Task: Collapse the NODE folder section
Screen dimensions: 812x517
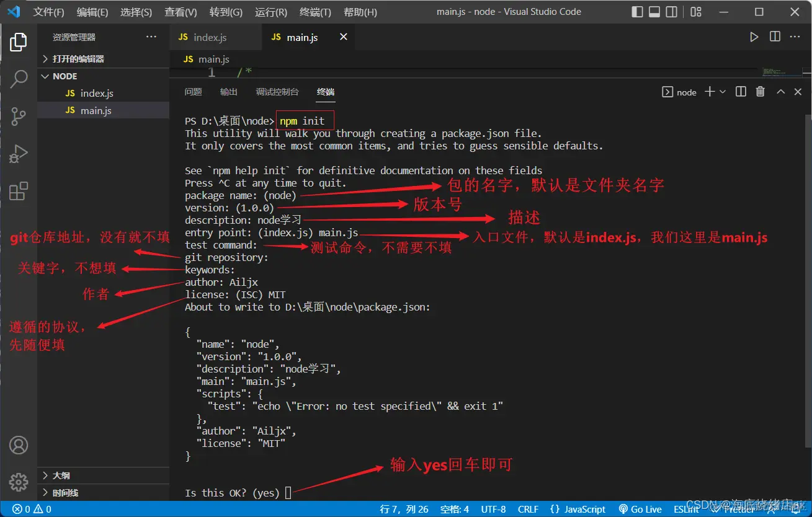Action: [x=103, y=76]
